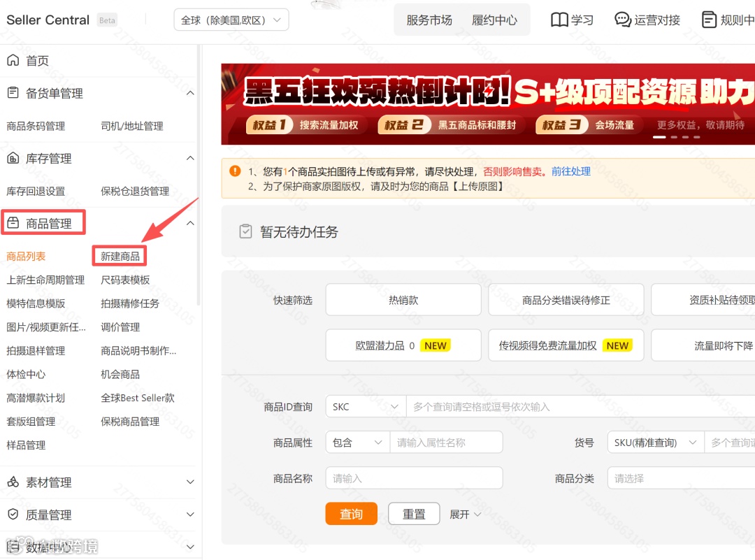The image size is (755, 560).
Task: Click the 质量管理 shield icon
Action: 13,515
